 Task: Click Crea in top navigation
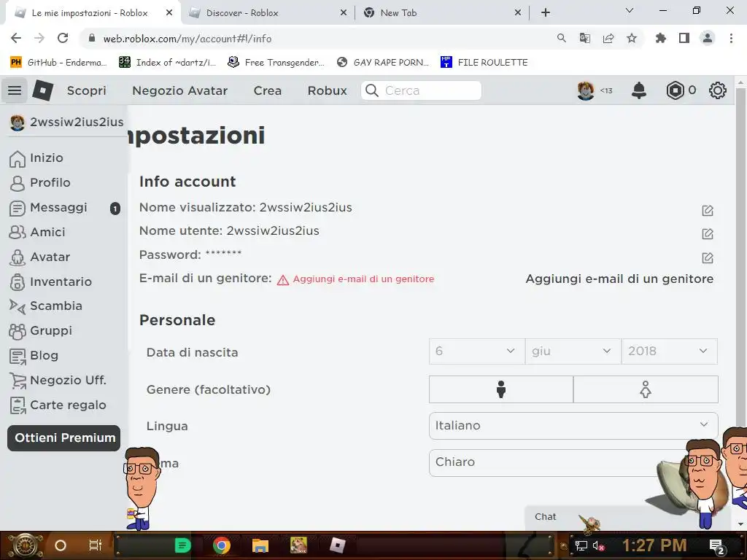tap(267, 90)
